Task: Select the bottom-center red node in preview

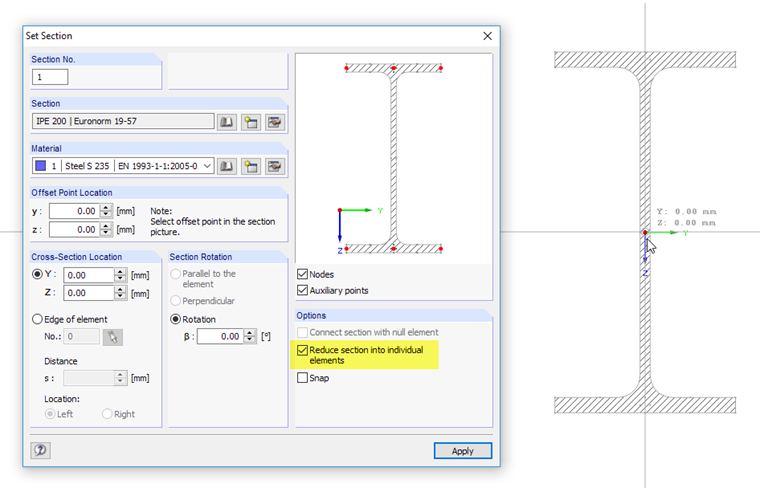Action: coord(394,249)
